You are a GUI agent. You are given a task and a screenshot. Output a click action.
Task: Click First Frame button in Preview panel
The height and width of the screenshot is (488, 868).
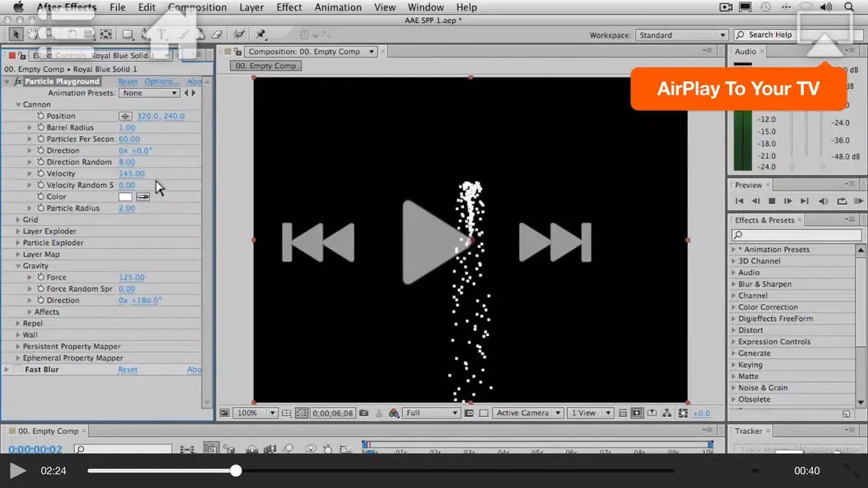pyautogui.click(x=739, y=202)
